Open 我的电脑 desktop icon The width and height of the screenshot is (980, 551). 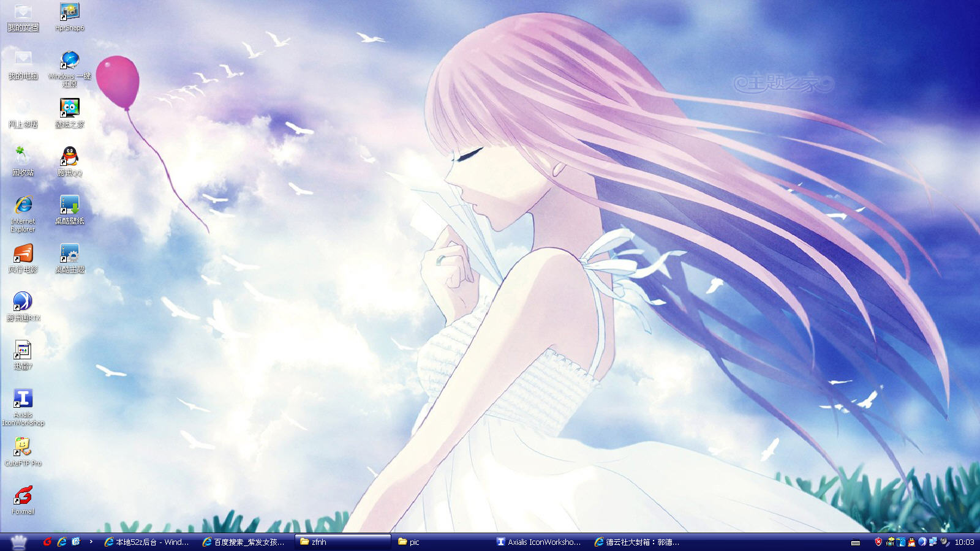click(23, 66)
